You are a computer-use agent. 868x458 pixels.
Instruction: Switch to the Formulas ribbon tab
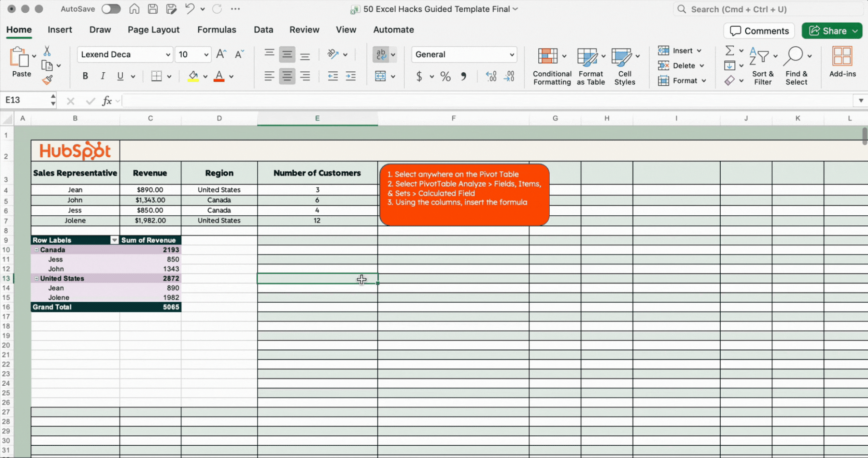(x=217, y=30)
